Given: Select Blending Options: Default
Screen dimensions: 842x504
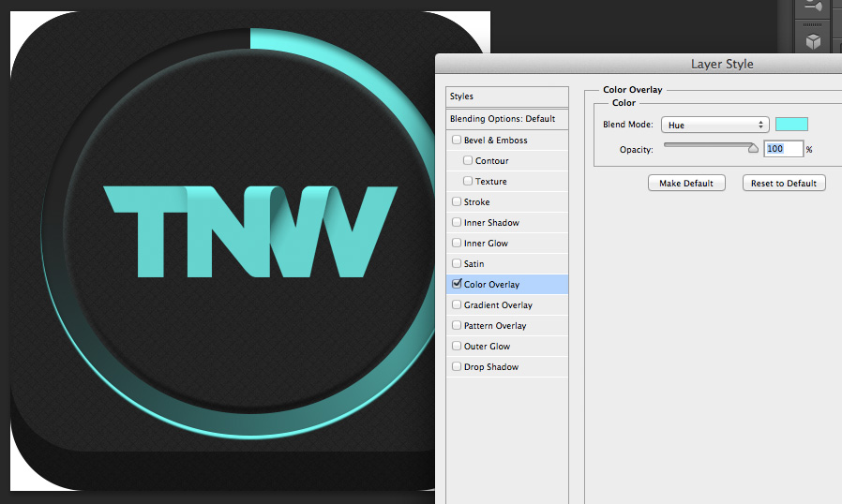Looking at the screenshot, I should pos(507,119).
